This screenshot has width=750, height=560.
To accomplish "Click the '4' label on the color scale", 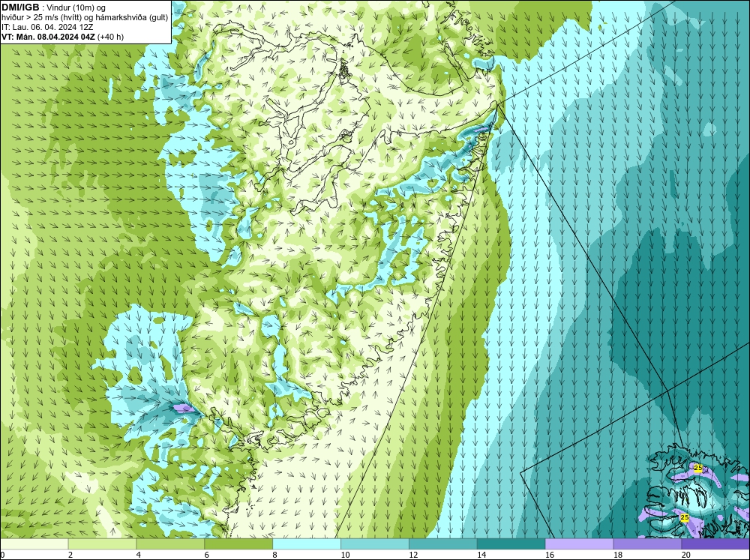I will (x=139, y=555).
